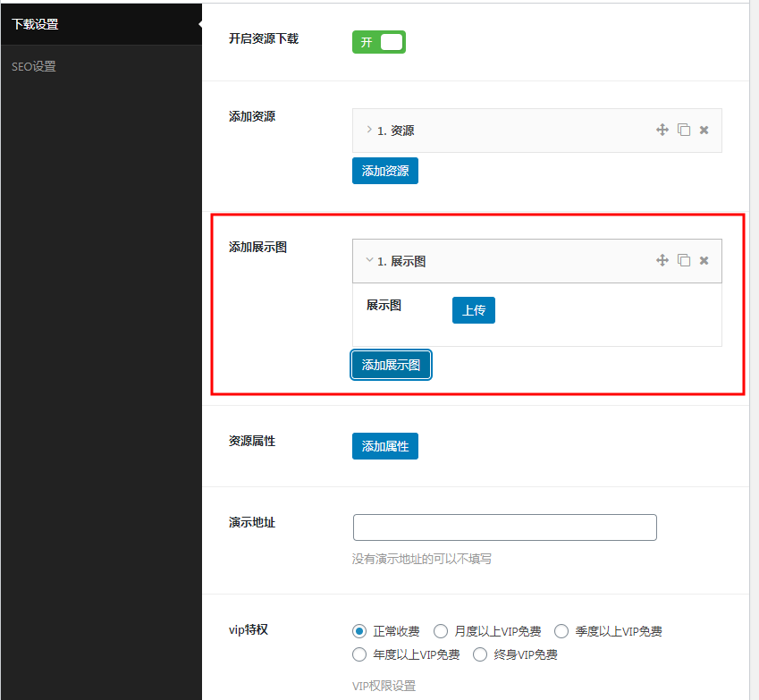The height and width of the screenshot is (700, 759).
Task: Click the 没有演示地址的可以不填写 hint text
Action: (422, 559)
